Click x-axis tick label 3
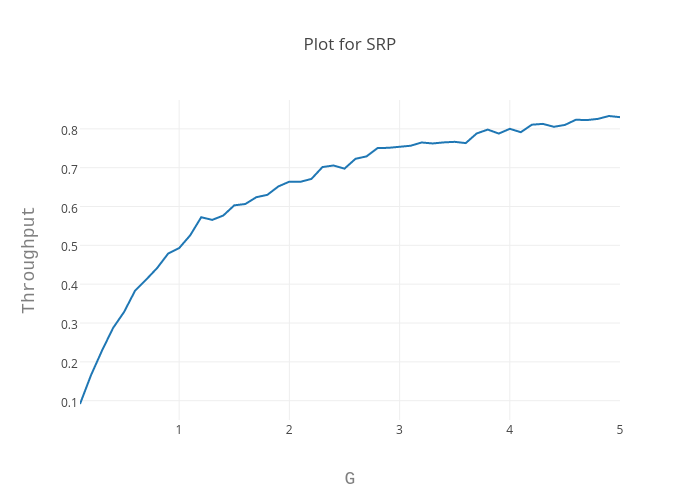The image size is (700, 500). pos(399,430)
